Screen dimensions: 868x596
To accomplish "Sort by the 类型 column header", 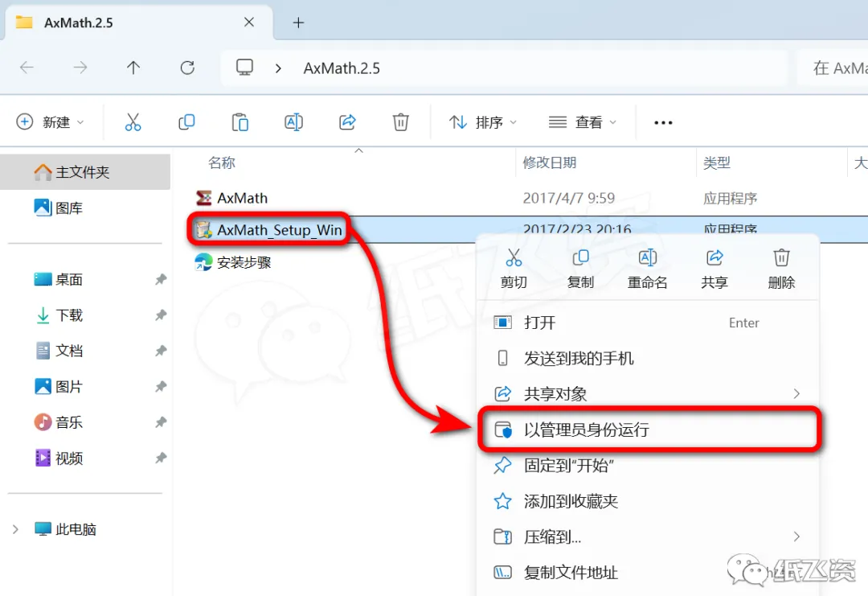I will coord(717,162).
